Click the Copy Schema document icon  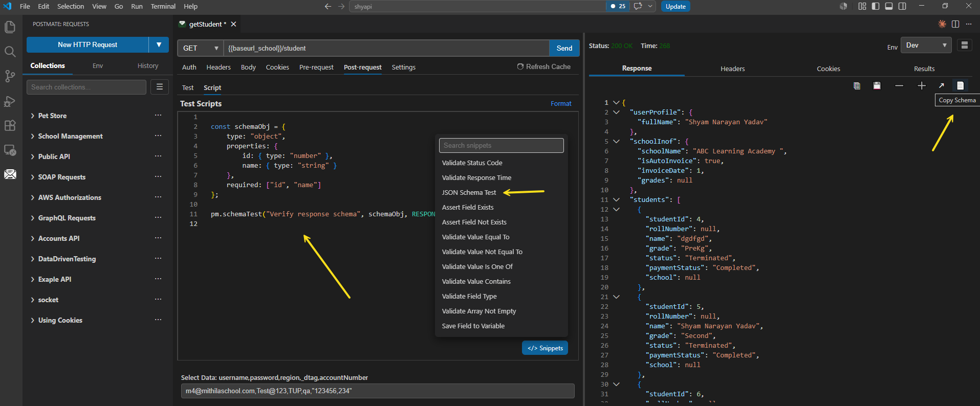tap(961, 85)
